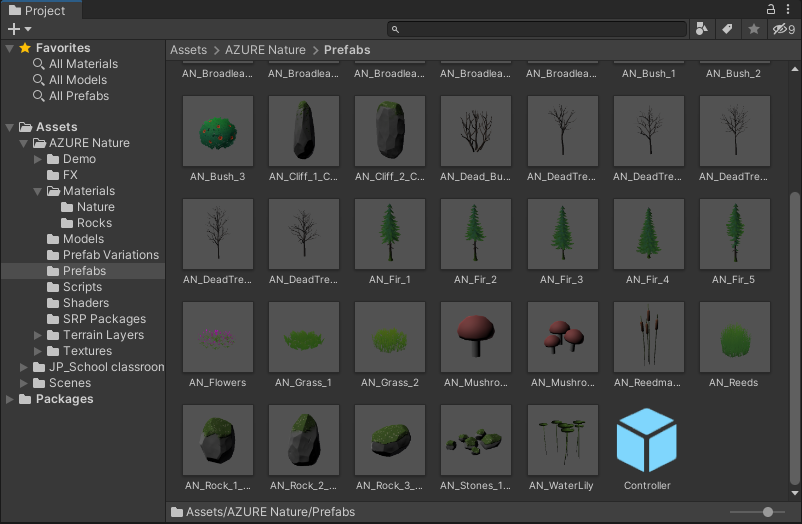Select the AN_Grass_1 prefab thumbnail
The image size is (802, 524).
(x=304, y=337)
